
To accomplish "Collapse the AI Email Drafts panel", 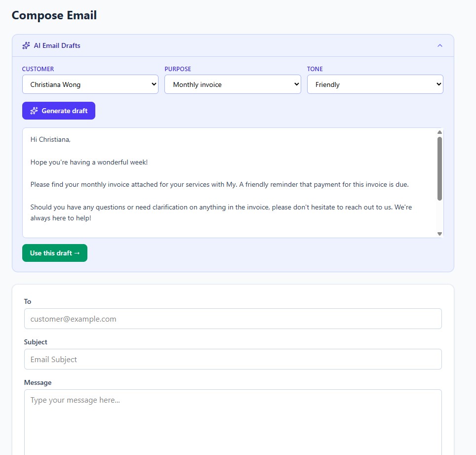I will click(x=439, y=44).
